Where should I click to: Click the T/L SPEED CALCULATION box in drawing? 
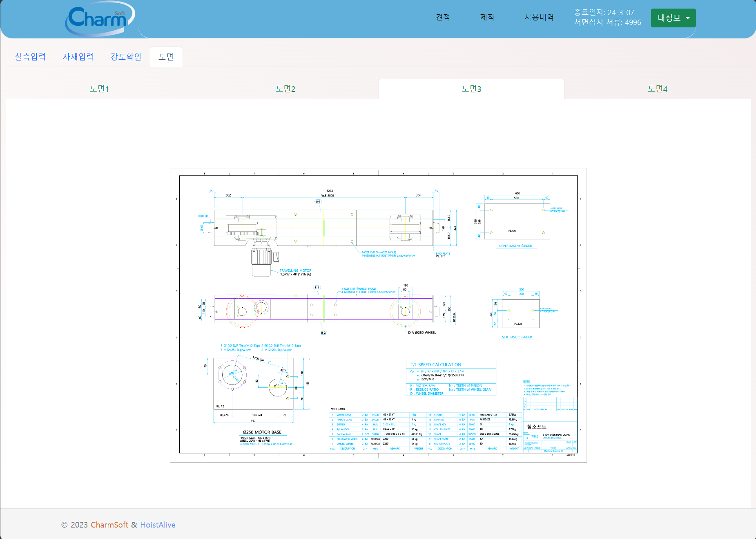451,378
